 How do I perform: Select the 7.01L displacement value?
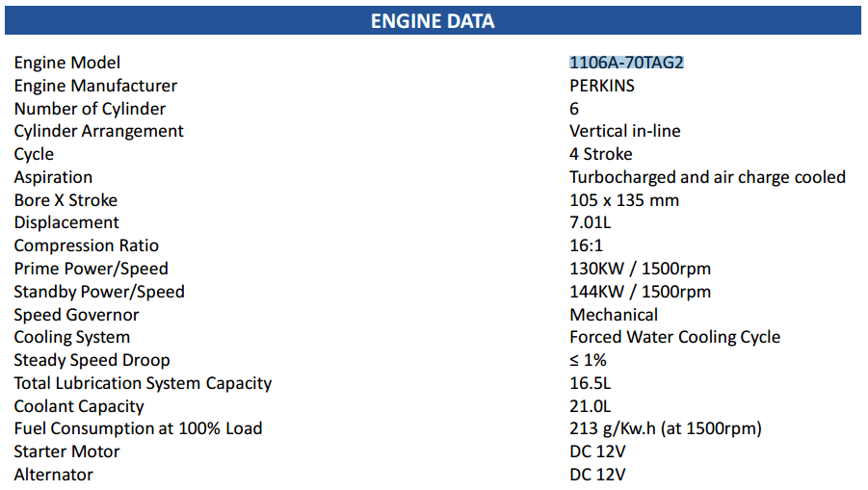pos(591,222)
